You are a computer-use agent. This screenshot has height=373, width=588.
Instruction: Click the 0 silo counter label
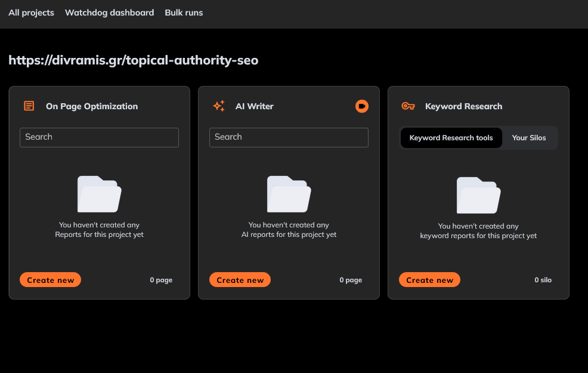point(543,279)
